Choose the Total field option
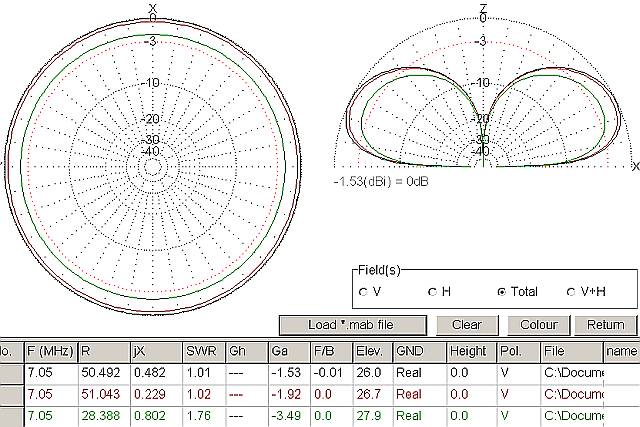640x427 pixels. point(501,292)
